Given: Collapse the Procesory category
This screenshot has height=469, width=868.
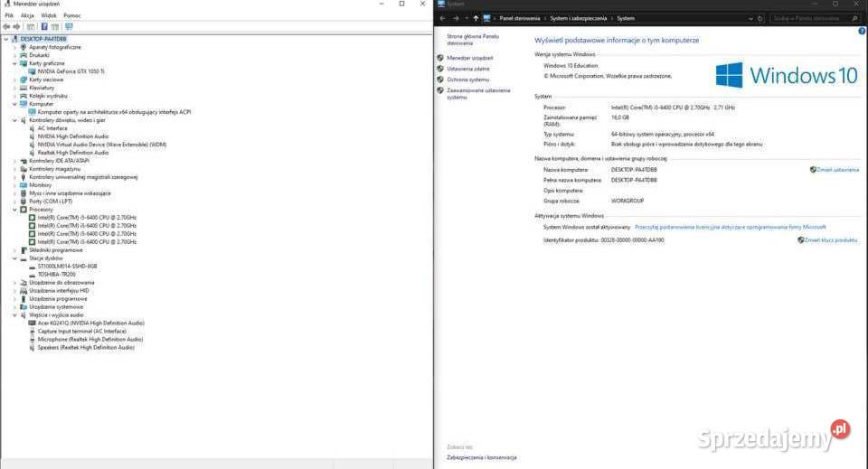Looking at the screenshot, I should click(x=14, y=210).
